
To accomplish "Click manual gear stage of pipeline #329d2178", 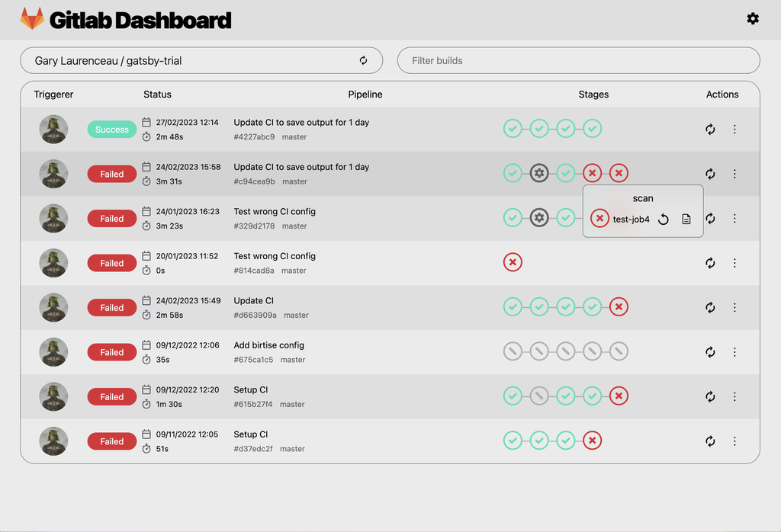I will (539, 217).
